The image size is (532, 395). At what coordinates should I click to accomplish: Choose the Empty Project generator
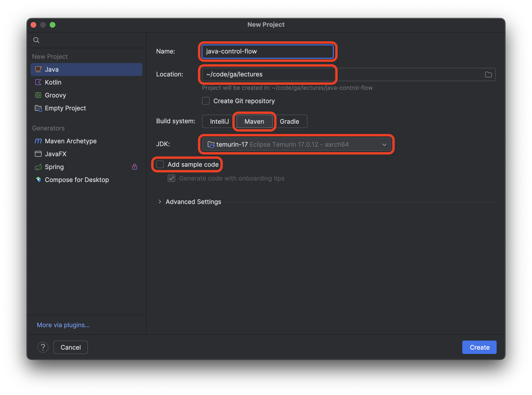tap(65, 108)
